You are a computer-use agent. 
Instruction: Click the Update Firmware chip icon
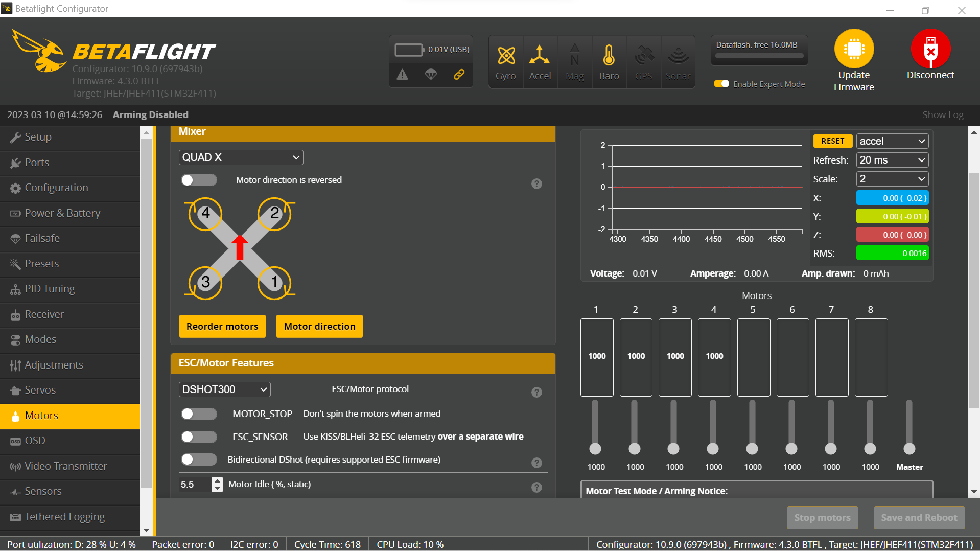click(854, 49)
